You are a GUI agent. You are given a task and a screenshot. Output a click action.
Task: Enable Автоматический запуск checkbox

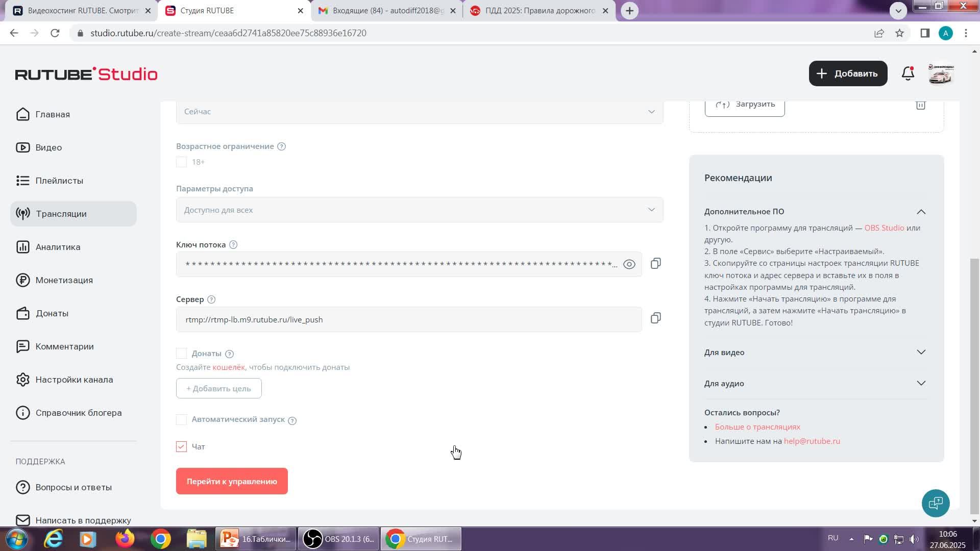[x=181, y=419]
